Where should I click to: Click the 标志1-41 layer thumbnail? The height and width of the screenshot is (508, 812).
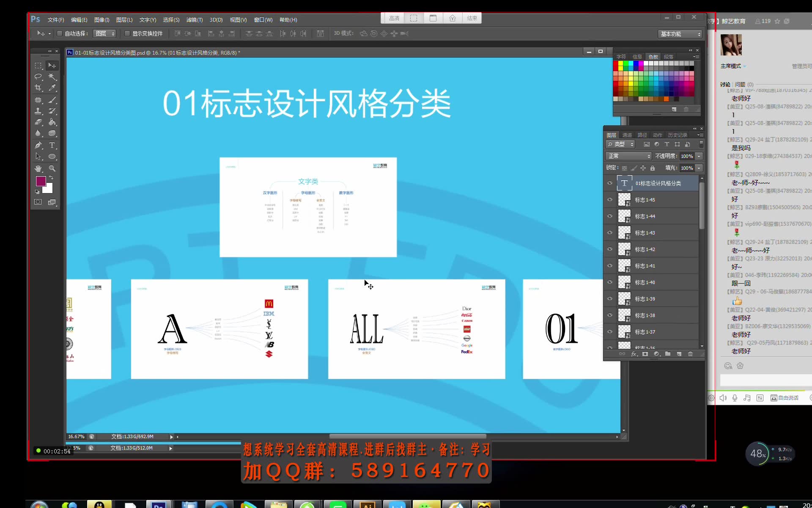pos(625,265)
